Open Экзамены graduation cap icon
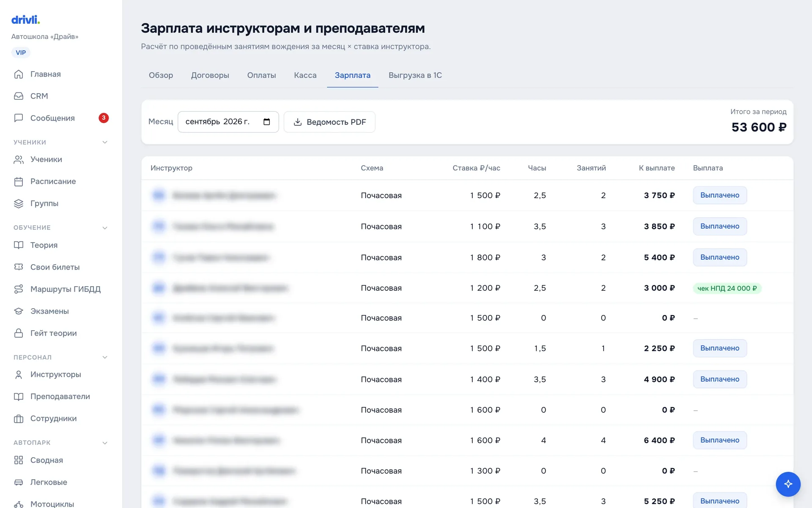 click(x=19, y=311)
